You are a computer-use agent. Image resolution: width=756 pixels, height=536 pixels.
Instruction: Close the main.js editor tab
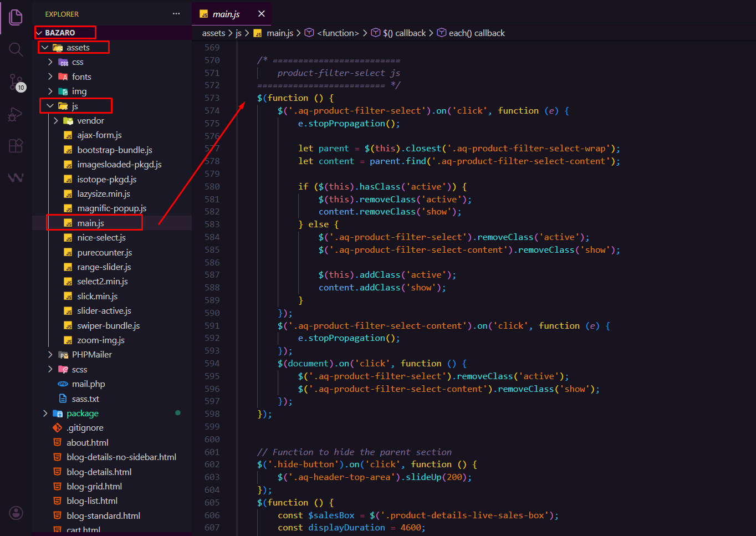tap(262, 14)
